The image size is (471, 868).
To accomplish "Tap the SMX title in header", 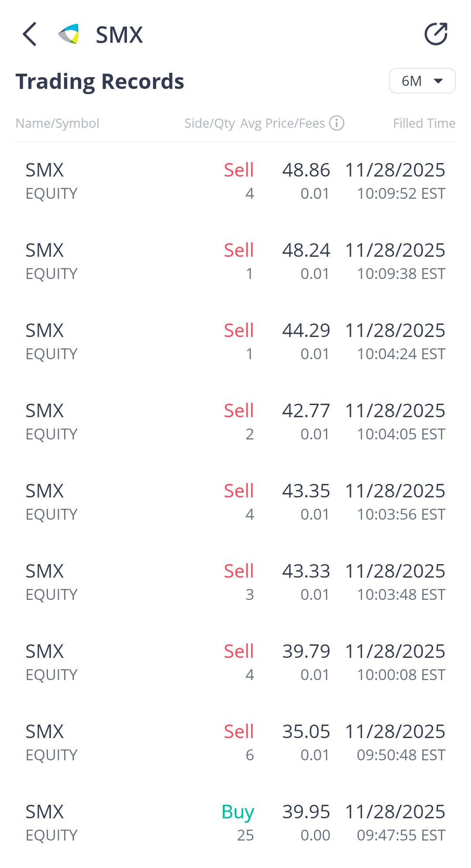I will [x=119, y=35].
